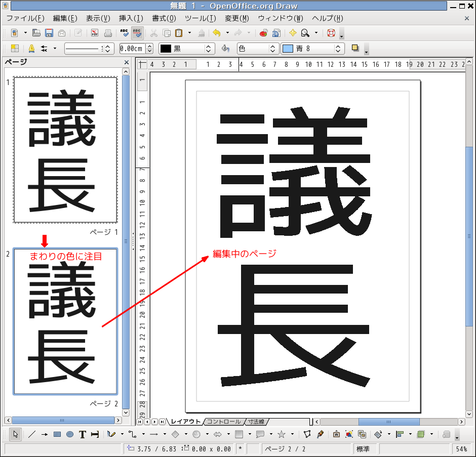Image resolution: width=476 pixels, height=457 pixels.
Task: Click the horizontal scrollbar of drawing area
Action: click(x=389, y=422)
